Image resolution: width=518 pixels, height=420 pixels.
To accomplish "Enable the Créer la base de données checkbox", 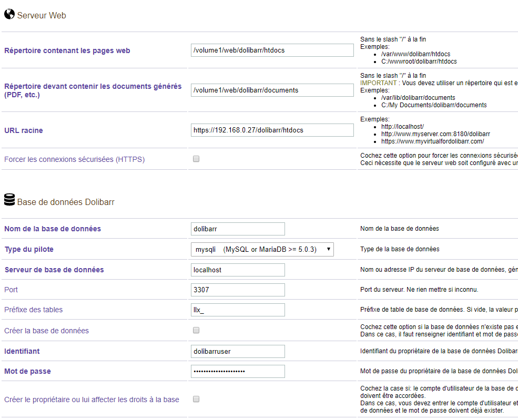I will [x=196, y=330].
